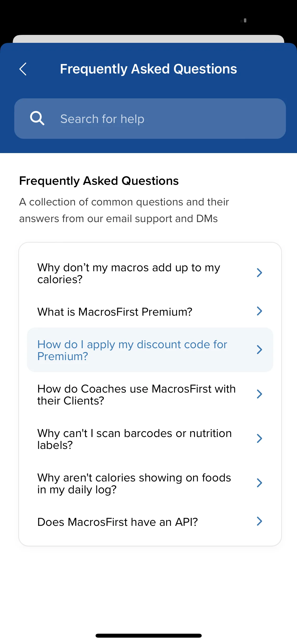Open 'How do Coaches use MacrosFirst' question
This screenshot has height=644, width=297.
pos(150,395)
